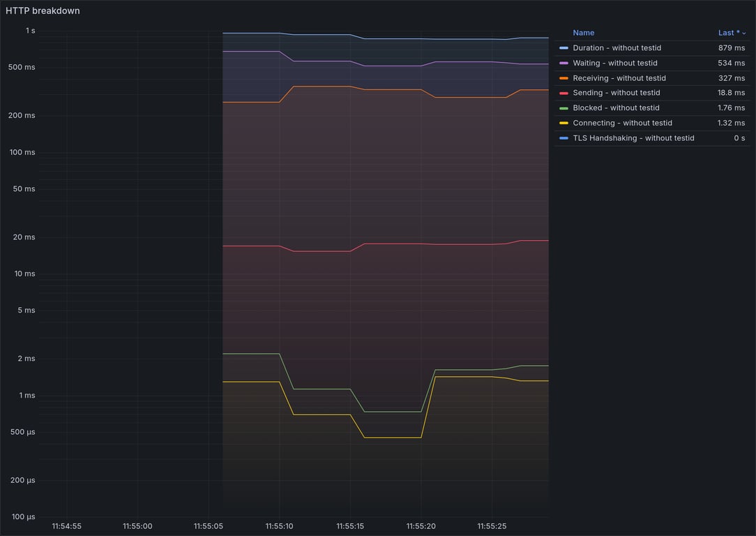Open color picker for Sending red swatch

coord(564,93)
